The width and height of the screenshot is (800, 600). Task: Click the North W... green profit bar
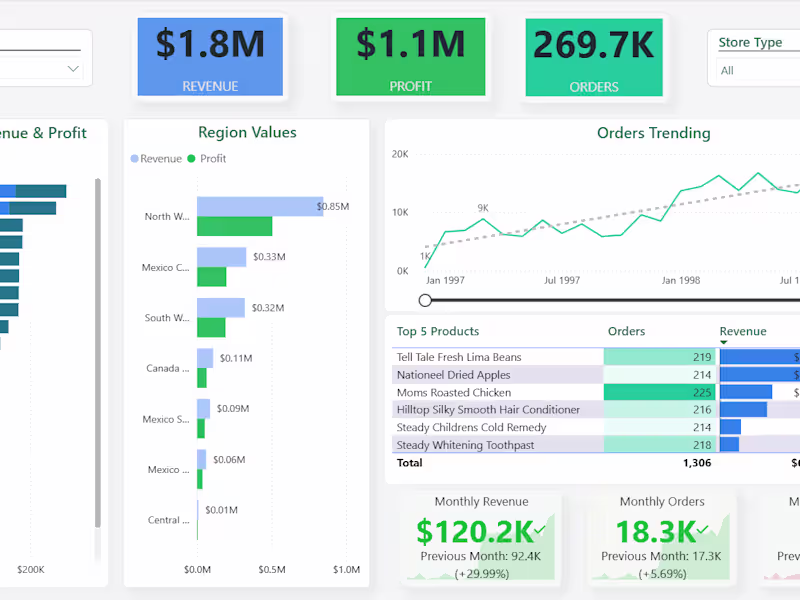[x=235, y=226]
